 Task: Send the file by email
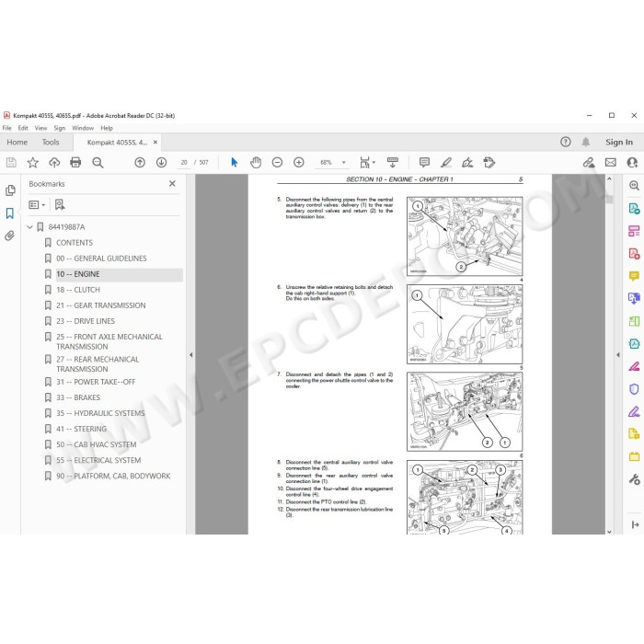[x=611, y=163]
